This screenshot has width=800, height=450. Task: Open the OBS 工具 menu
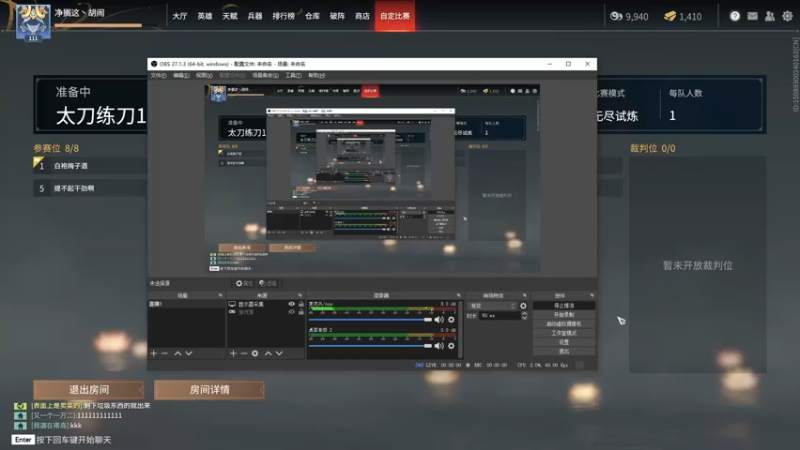pyautogui.click(x=293, y=76)
